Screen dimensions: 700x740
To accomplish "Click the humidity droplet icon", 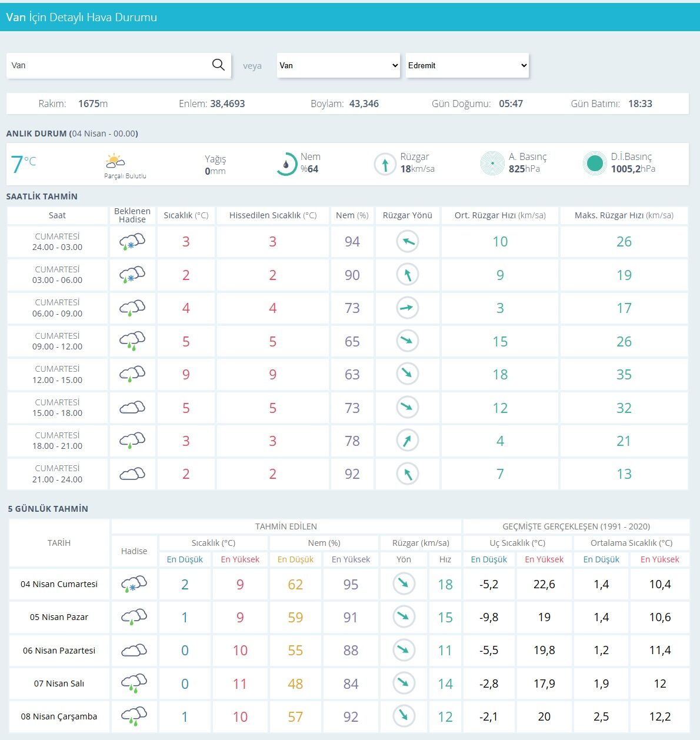I will (286, 164).
